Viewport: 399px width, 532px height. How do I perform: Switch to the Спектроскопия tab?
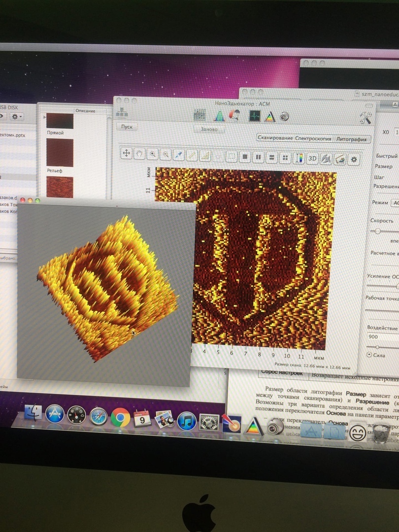coord(313,138)
